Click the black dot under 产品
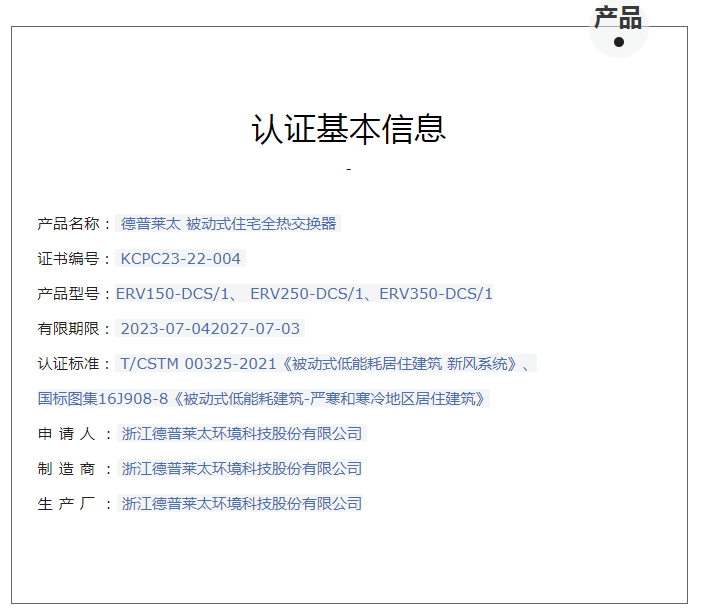 619,42
